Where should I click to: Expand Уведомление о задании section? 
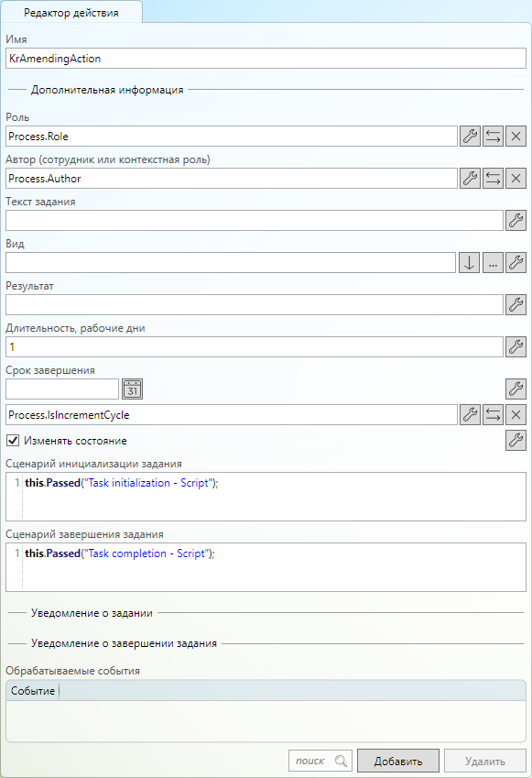coord(92,613)
